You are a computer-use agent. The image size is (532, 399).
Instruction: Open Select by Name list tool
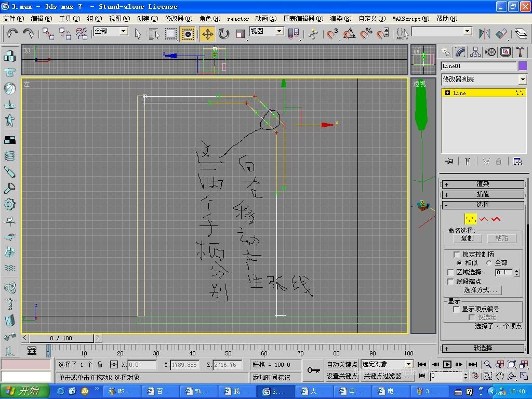click(154, 34)
